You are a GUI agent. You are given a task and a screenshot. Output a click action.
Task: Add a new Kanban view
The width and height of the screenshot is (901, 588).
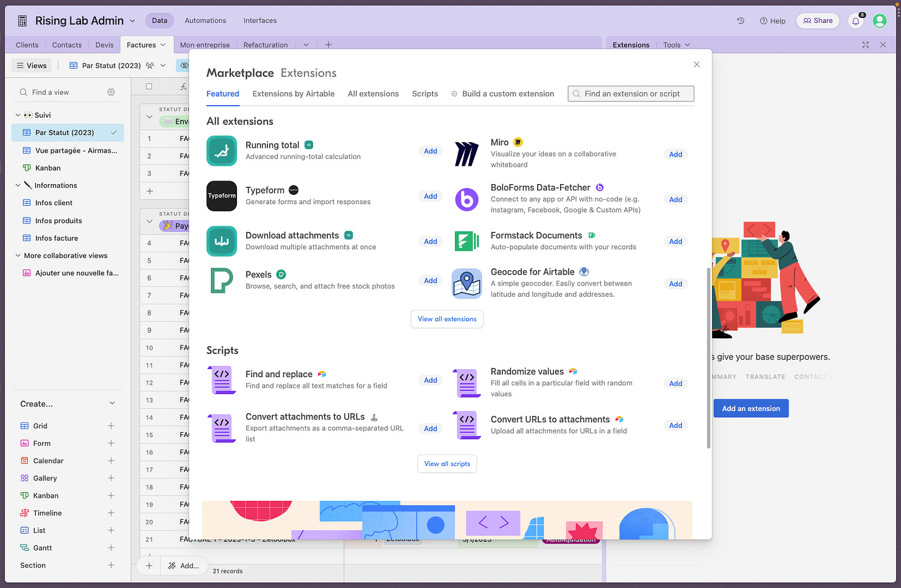point(111,495)
